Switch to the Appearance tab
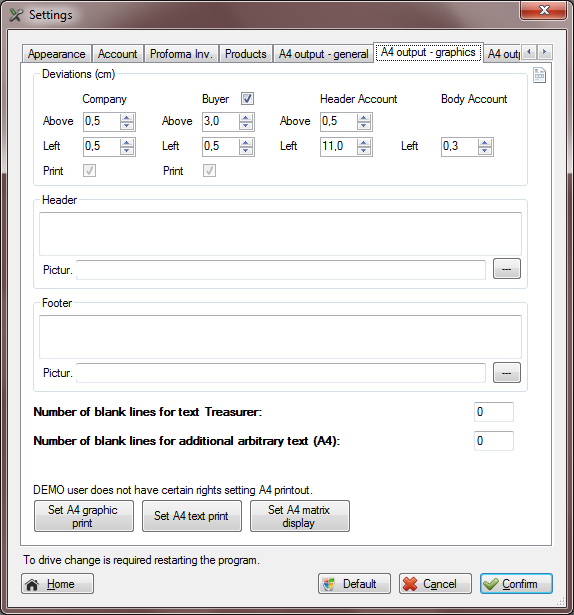The image size is (574, 615). pyautogui.click(x=56, y=54)
